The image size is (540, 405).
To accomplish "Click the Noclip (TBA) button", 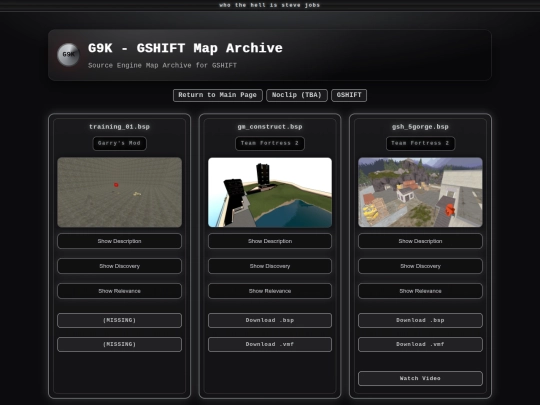I will [x=297, y=95].
